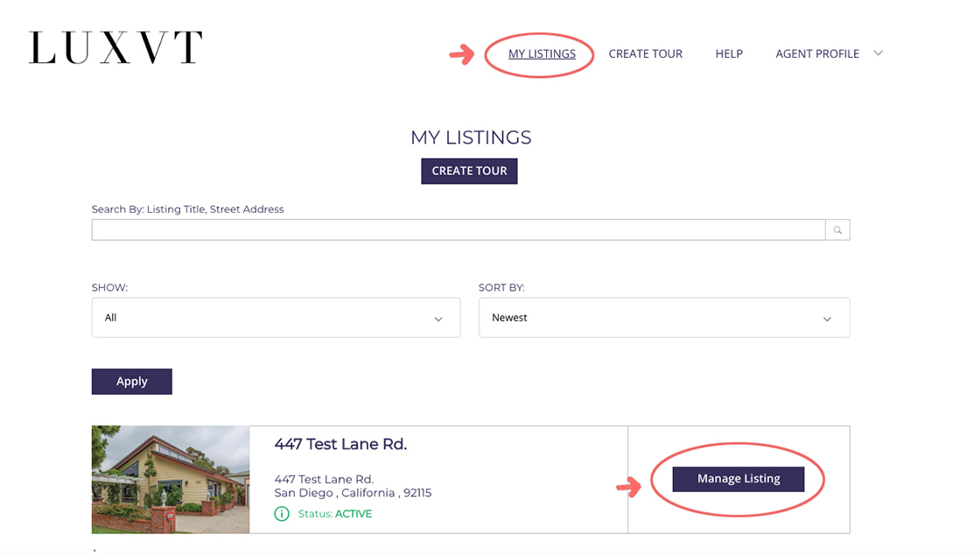Image resolution: width=980 pixels, height=556 pixels.
Task: Expand the Agent Profile menu chevron
Action: click(x=878, y=53)
